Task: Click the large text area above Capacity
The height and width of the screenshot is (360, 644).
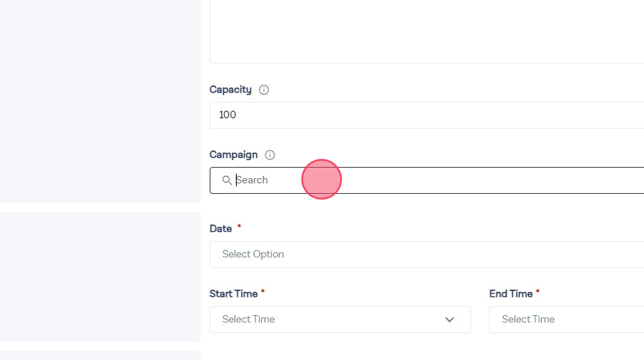Action: 427,30
